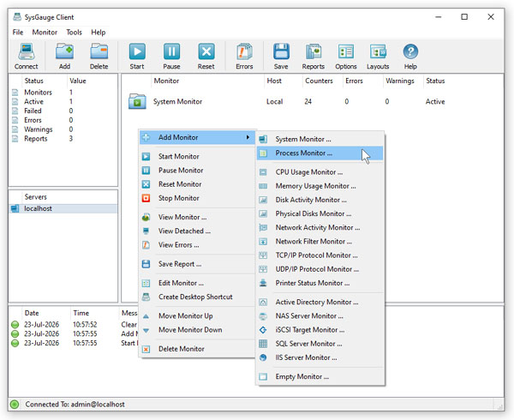Open the Monitor menu
Viewport: 514px width, 420px height.
(x=45, y=32)
